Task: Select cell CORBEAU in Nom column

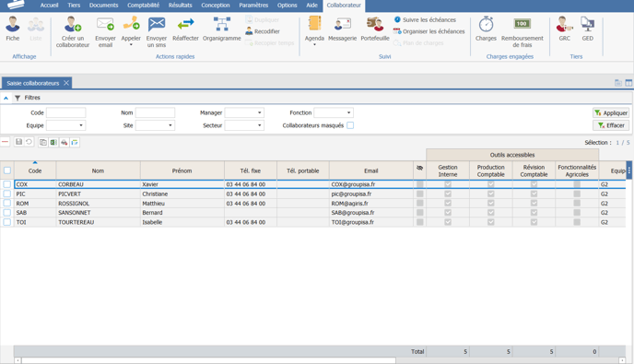Action: tap(98, 184)
